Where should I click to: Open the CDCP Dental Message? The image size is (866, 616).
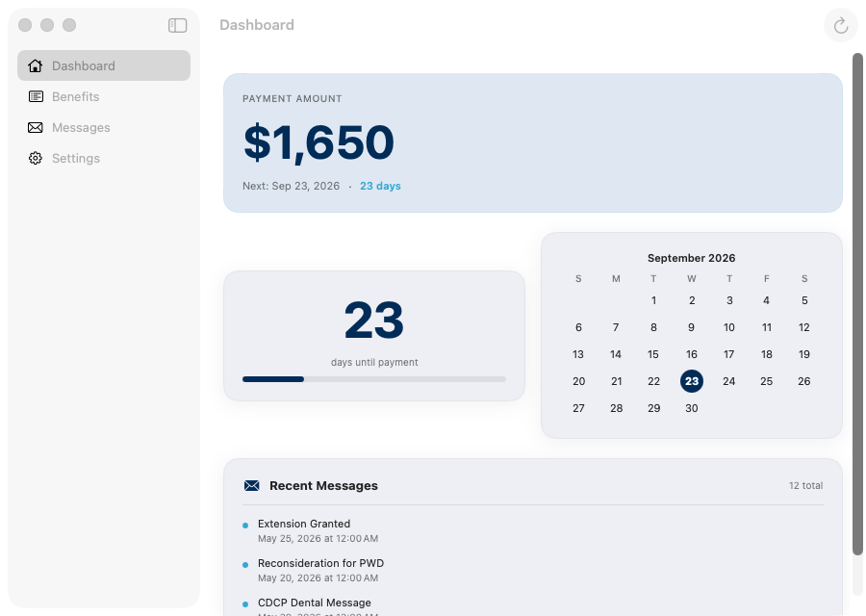tap(532, 606)
